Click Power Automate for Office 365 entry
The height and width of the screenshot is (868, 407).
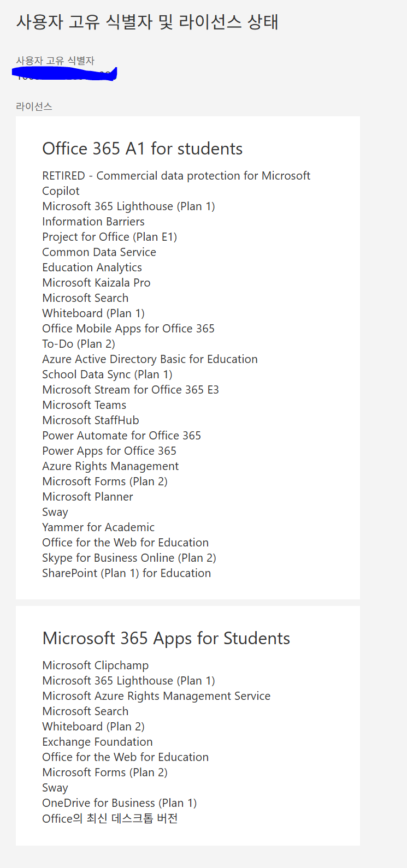click(122, 436)
